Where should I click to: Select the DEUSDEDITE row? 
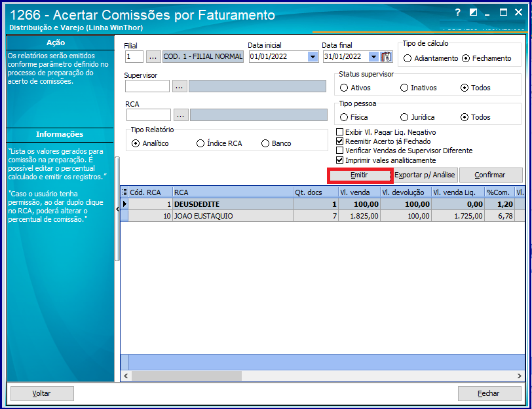tap(322, 204)
